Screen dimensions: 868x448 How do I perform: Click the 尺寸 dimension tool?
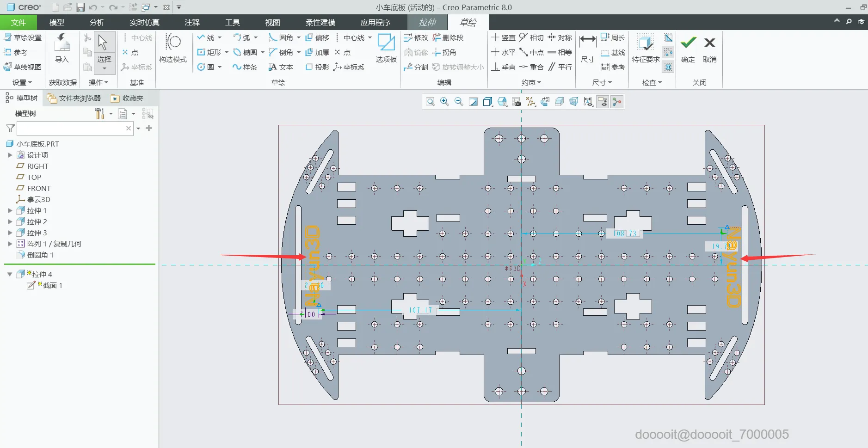coord(587,48)
